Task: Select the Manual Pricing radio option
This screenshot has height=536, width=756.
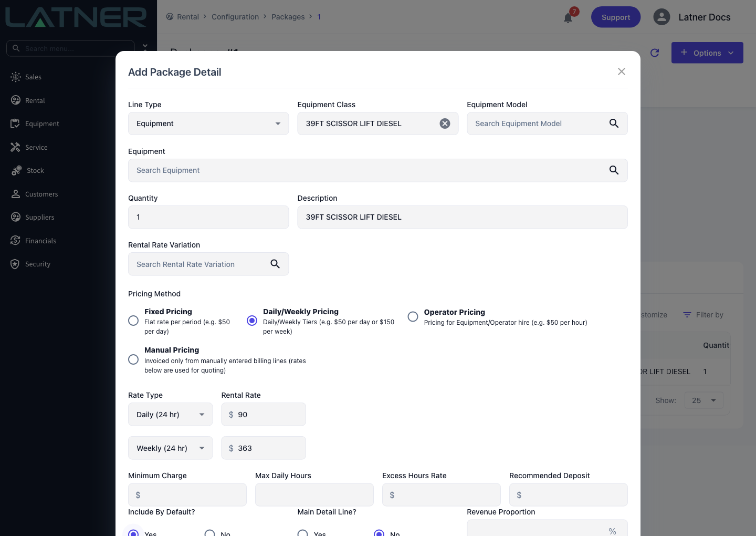Action: (133, 359)
